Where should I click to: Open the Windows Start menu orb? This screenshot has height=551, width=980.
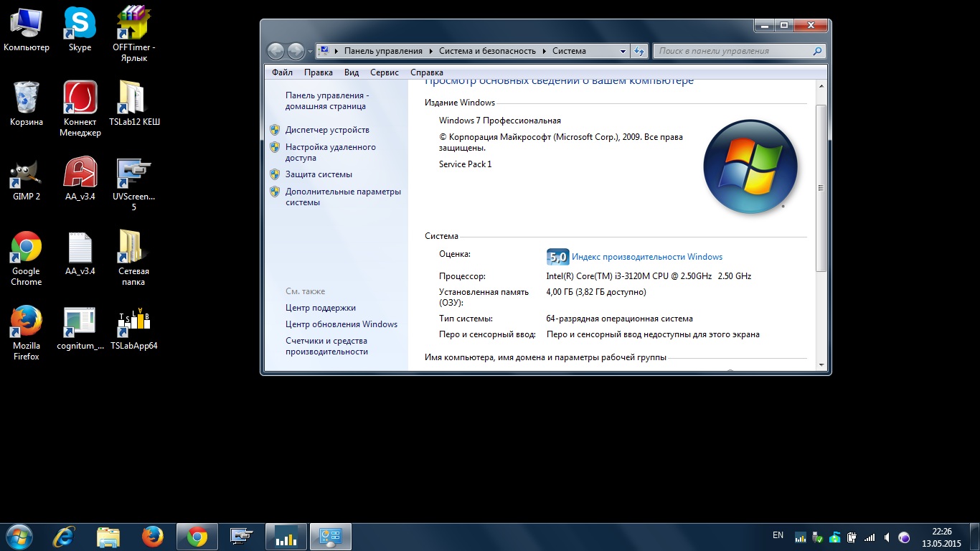[19, 537]
